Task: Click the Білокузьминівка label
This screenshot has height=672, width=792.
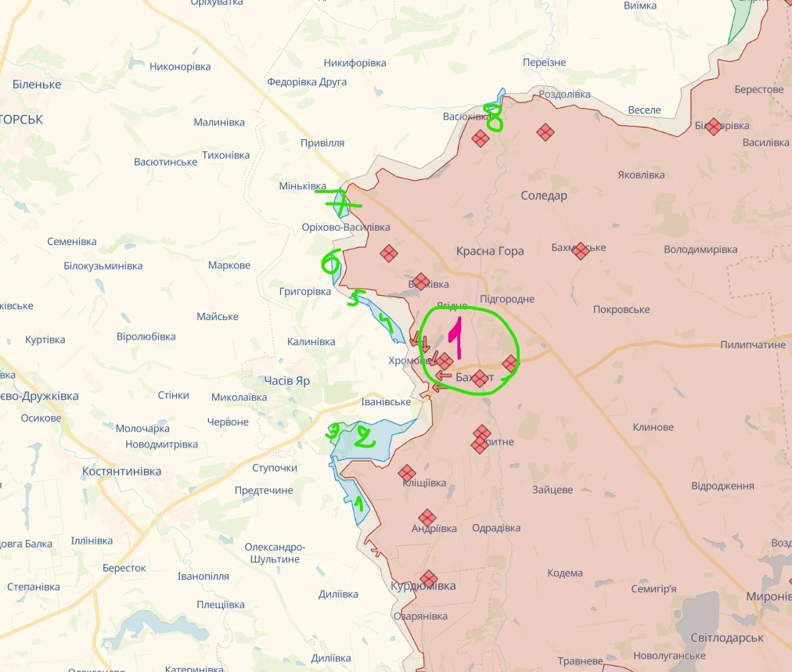Action: pyautogui.click(x=103, y=266)
